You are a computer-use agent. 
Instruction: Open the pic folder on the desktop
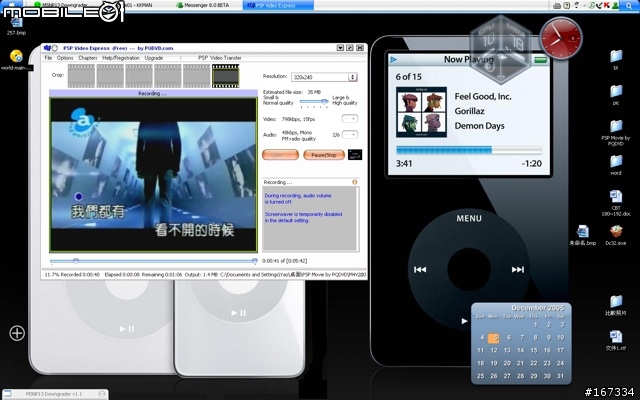tap(616, 95)
